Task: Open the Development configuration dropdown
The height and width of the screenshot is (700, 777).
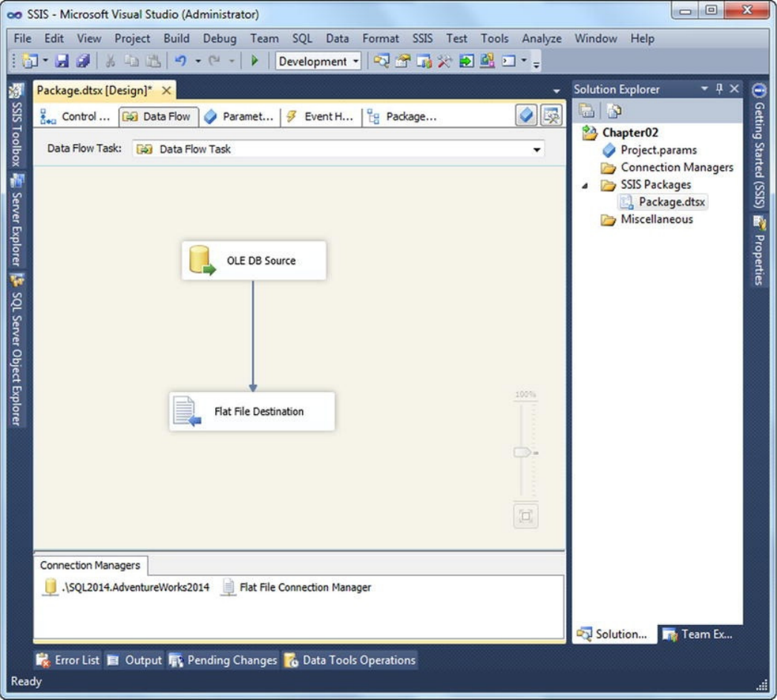Action: [318, 61]
